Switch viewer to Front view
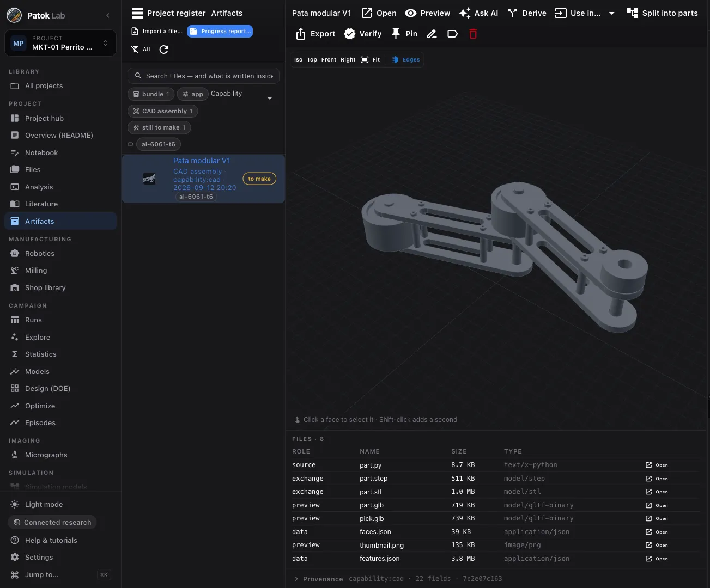Screen dimensions: 710x588 pos(329,60)
